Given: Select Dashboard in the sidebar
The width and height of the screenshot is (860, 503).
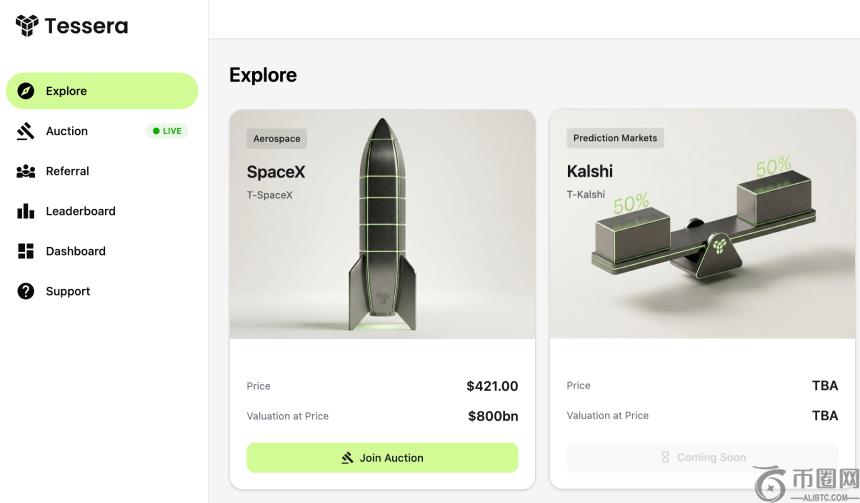Looking at the screenshot, I should 75,251.
